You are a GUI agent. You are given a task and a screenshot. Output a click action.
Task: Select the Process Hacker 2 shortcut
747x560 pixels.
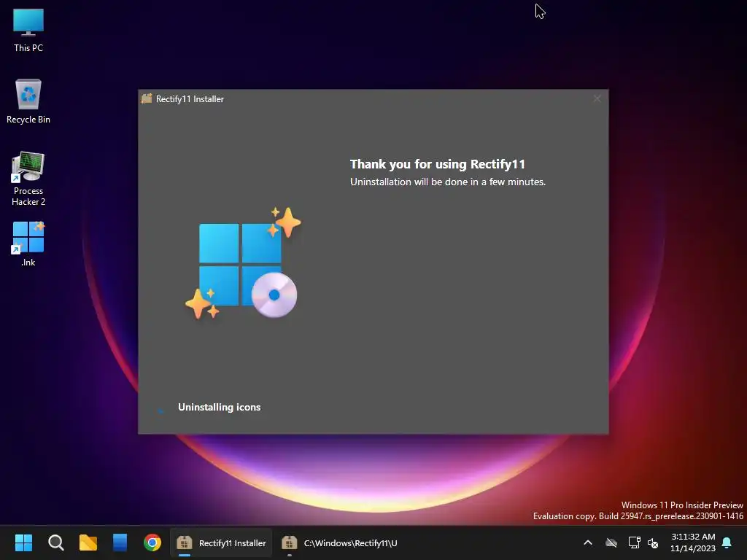[28, 179]
